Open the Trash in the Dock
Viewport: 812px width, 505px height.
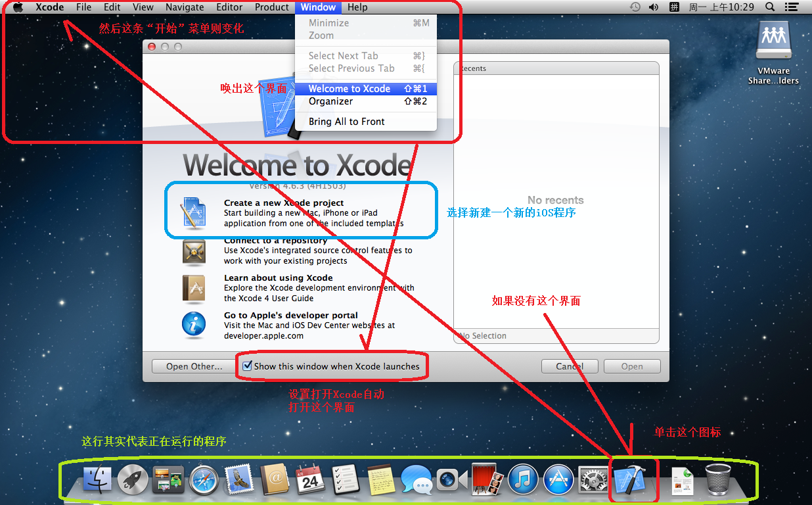pos(717,480)
